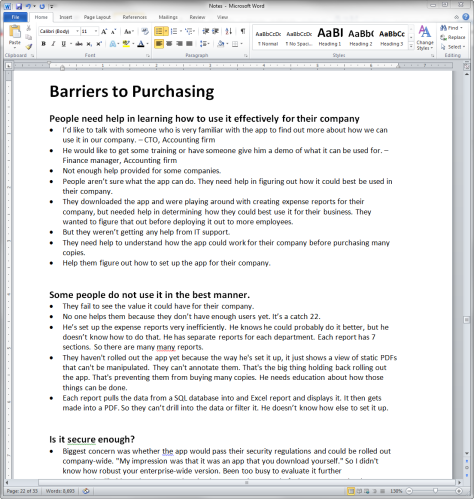
Task: Shrink the font size
Action: 113,31
